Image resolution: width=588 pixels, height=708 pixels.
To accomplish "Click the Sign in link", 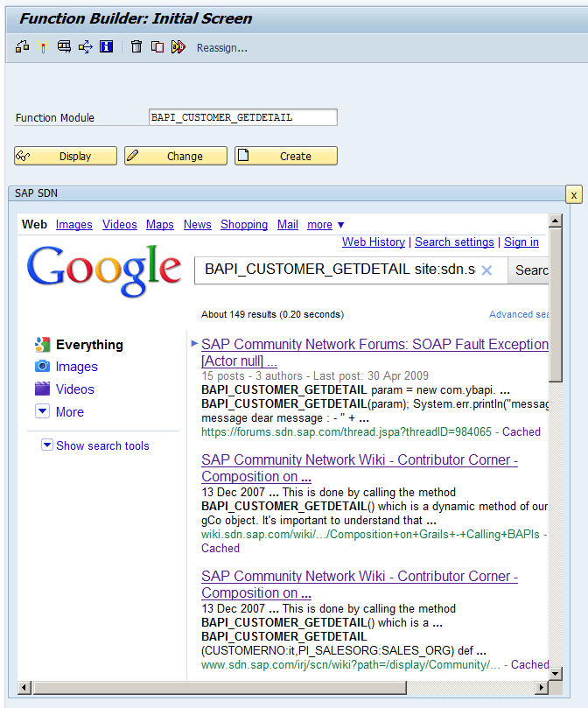I will pos(521,242).
